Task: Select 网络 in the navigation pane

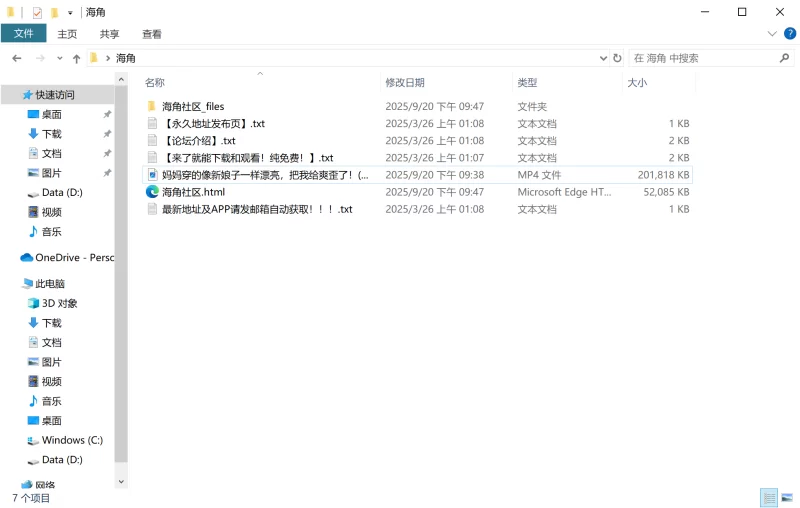Action: click(45, 485)
